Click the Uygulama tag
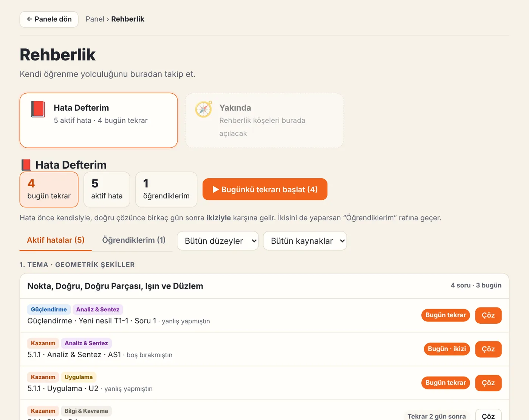The height and width of the screenshot is (420, 529). tap(79, 377)
